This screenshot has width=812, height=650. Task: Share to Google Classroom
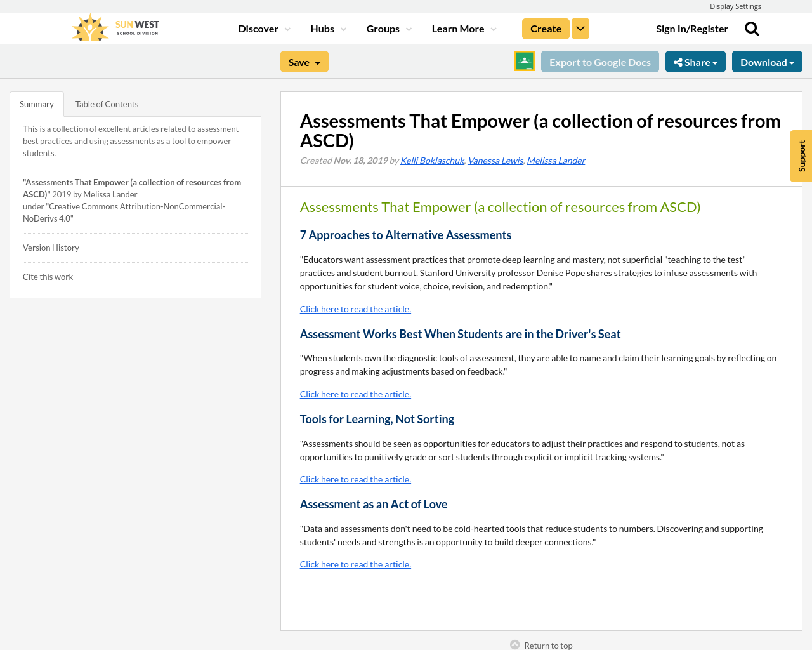(x=524, y=61)
